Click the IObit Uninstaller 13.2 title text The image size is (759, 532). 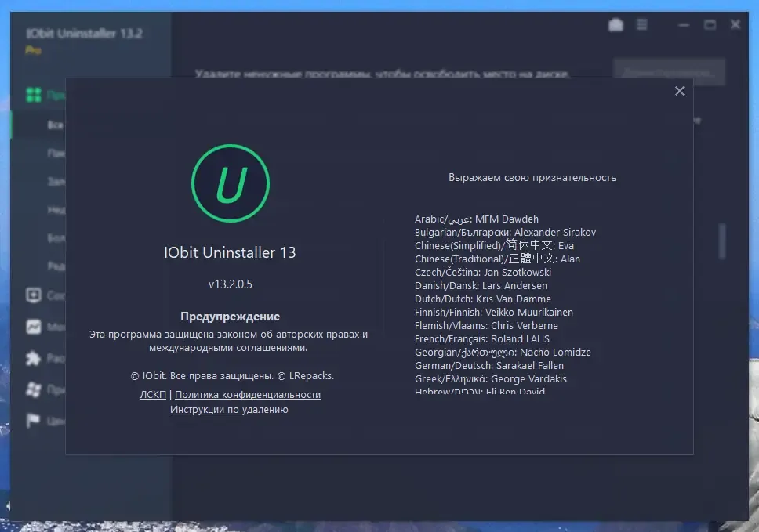point(84,34)
